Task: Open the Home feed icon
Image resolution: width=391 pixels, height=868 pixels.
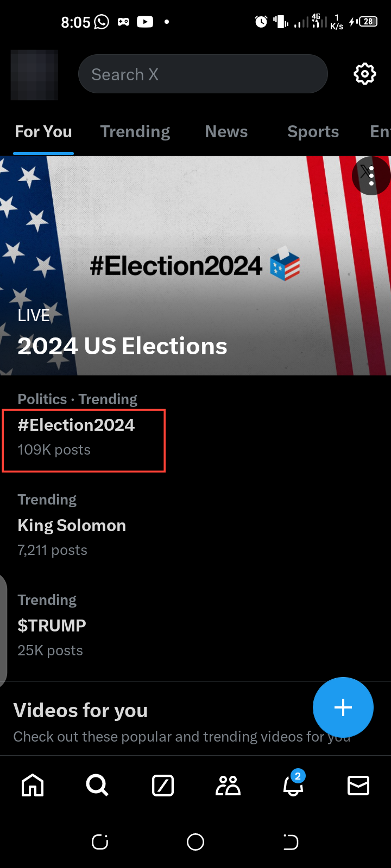Action: 33,785
